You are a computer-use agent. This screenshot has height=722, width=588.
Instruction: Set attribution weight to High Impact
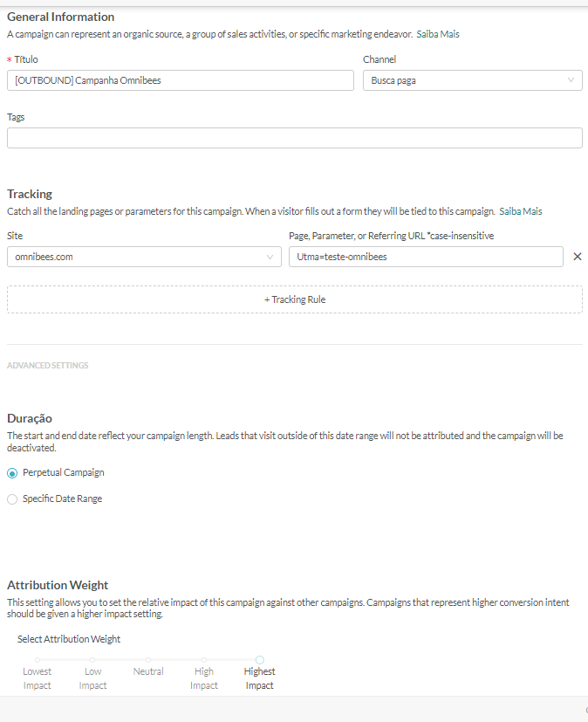pos(204,660)
